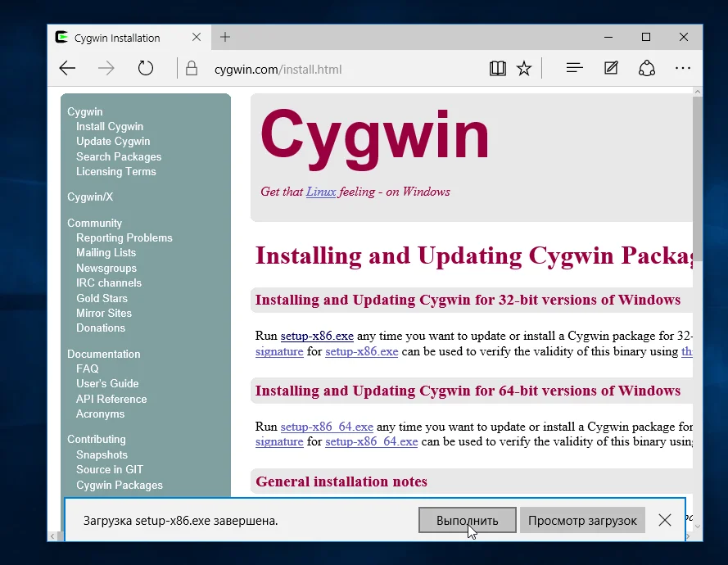728x565 pixels.
Task: Open the Install Cygwin sidebar link
Action: click(110, 126)
